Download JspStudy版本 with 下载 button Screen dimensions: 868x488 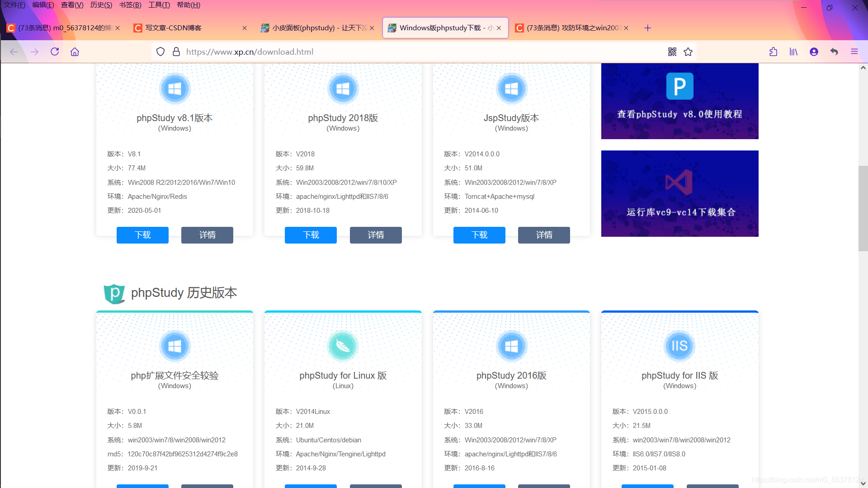[x=479, y=235]
